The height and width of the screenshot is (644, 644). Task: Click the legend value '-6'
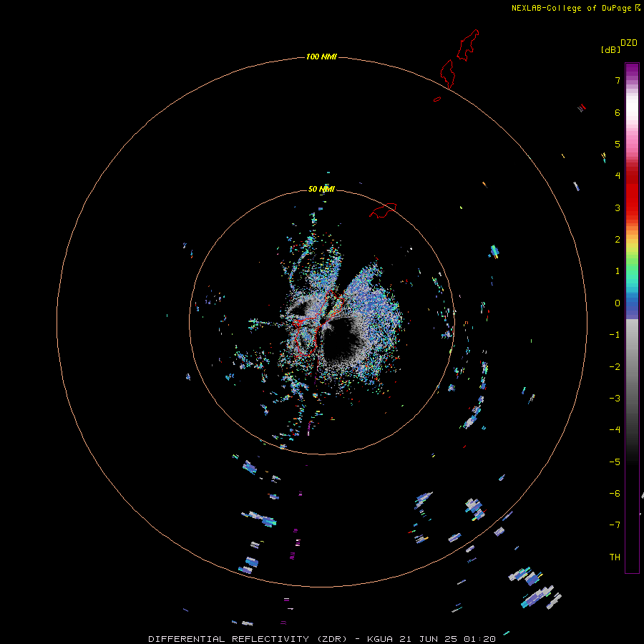tap(615, 494)
